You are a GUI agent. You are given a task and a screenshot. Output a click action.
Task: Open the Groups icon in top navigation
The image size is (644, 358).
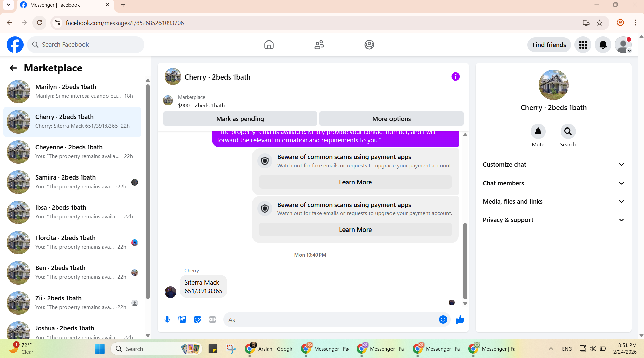click(x=369, y=45)
